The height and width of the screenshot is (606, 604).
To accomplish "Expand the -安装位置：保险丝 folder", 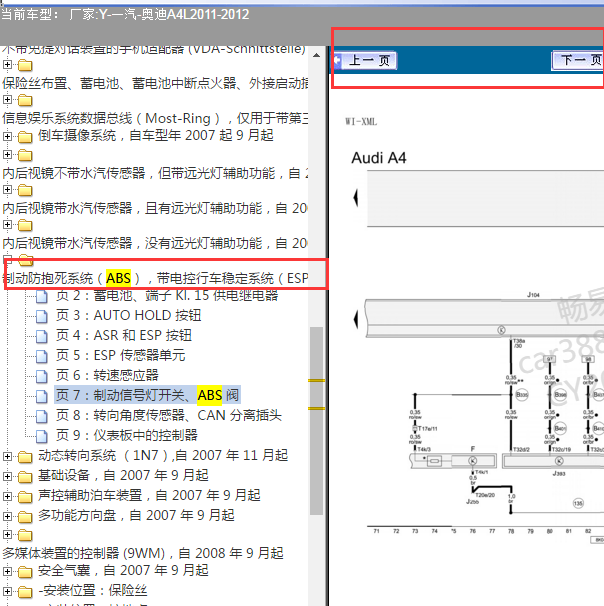I will click(7, 591).
